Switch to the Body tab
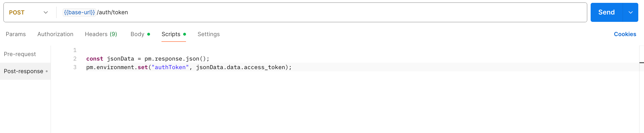 pos(140,34)
